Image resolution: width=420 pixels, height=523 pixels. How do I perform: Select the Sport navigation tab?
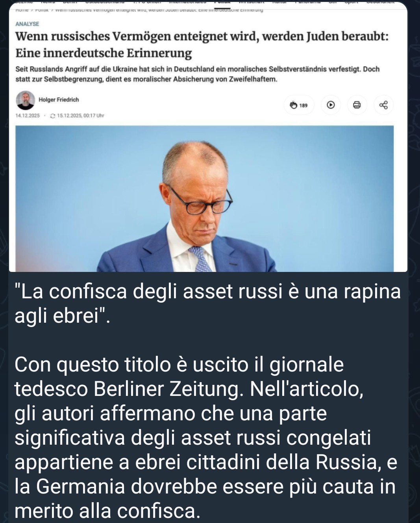click(x=352, y=2)
